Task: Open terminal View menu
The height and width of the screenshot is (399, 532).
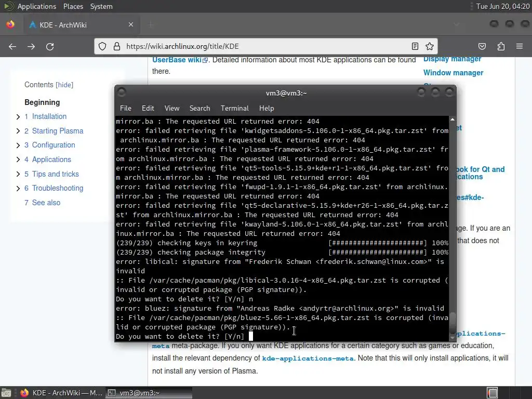Action: click(x=172, y=108)
